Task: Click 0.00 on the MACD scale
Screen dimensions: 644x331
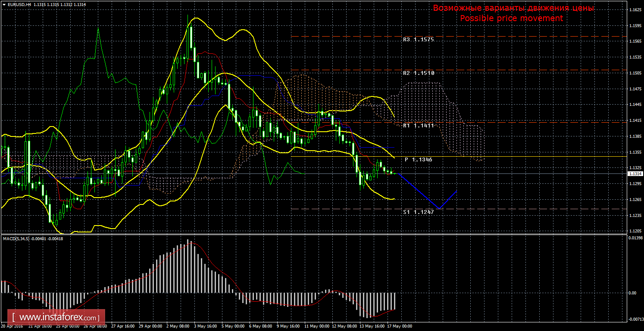Action: point(632,293)
